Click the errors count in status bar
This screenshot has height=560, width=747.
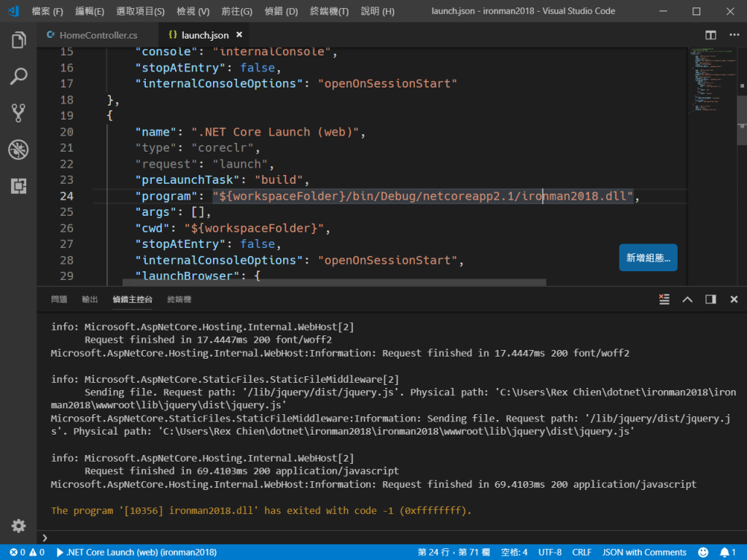[x=18, y=553]
